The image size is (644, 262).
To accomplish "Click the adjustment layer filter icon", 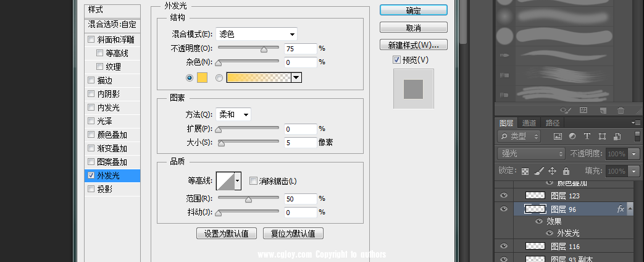I will (x=572, y=136).
